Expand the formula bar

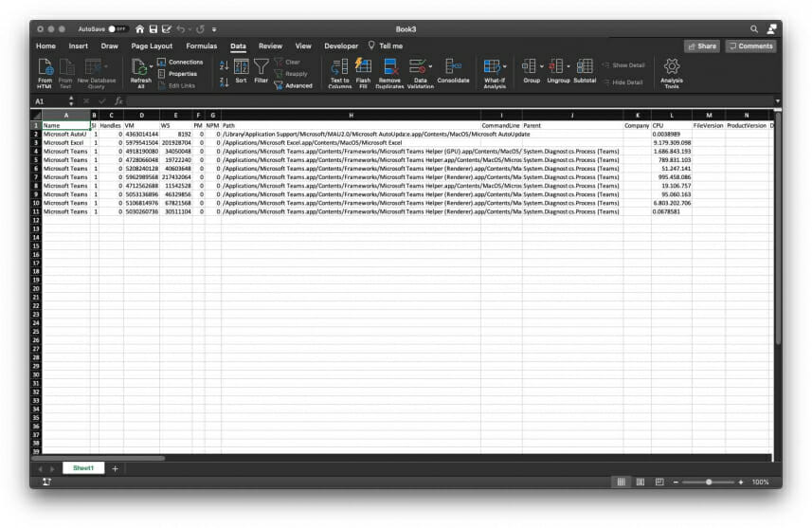tap(777, 101)
